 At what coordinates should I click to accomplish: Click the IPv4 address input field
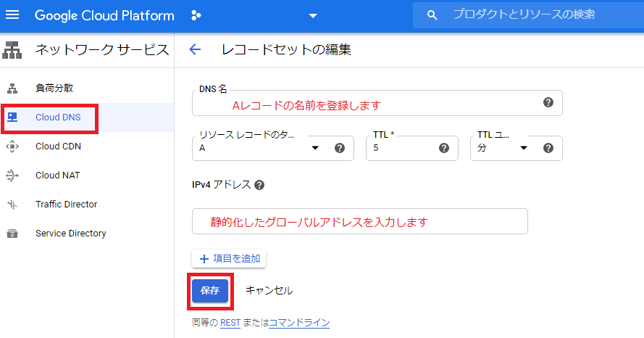point(360,221)
